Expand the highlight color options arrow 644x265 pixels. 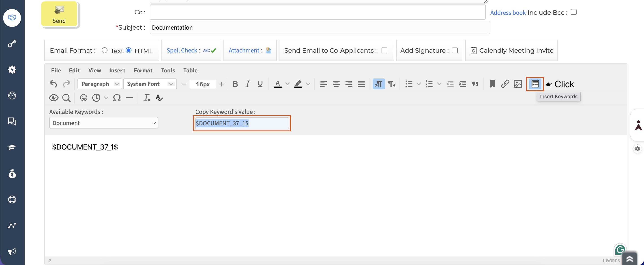[308, 84]
